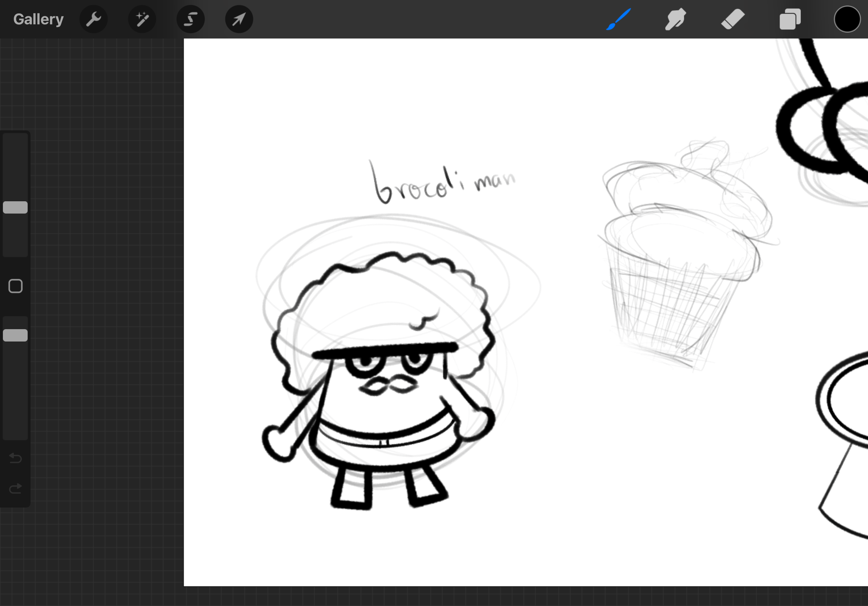Open the Actions wrench menu
This screenshot has width=868, height=606.
click(93, 19)
